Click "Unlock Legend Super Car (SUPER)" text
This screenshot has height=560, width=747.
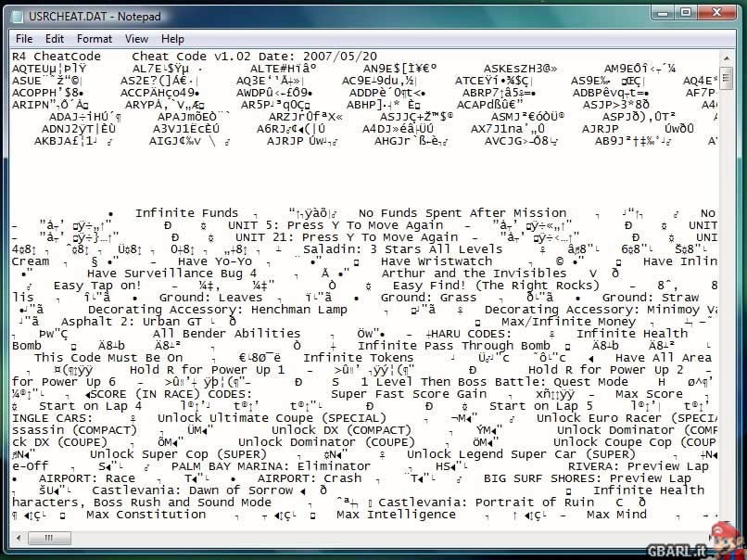click(521, 454)
